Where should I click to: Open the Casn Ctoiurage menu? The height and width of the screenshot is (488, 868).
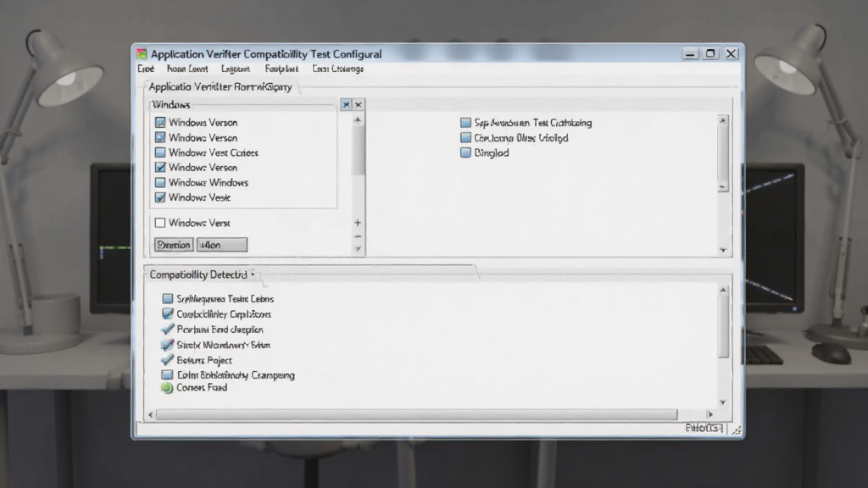(337, 69)
